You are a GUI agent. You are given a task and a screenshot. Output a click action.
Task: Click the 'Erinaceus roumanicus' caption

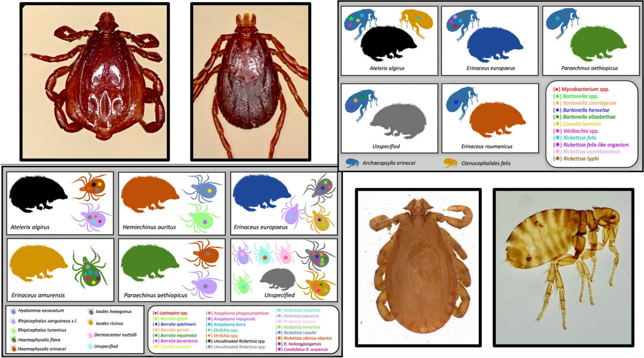tap(486, 145)
